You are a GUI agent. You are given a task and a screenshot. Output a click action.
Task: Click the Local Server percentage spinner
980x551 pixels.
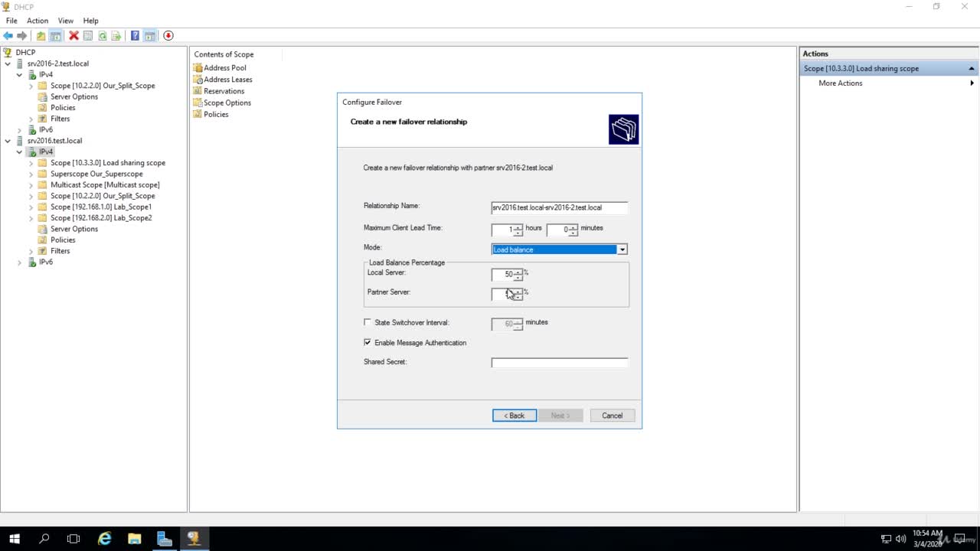tap(518, 274)
